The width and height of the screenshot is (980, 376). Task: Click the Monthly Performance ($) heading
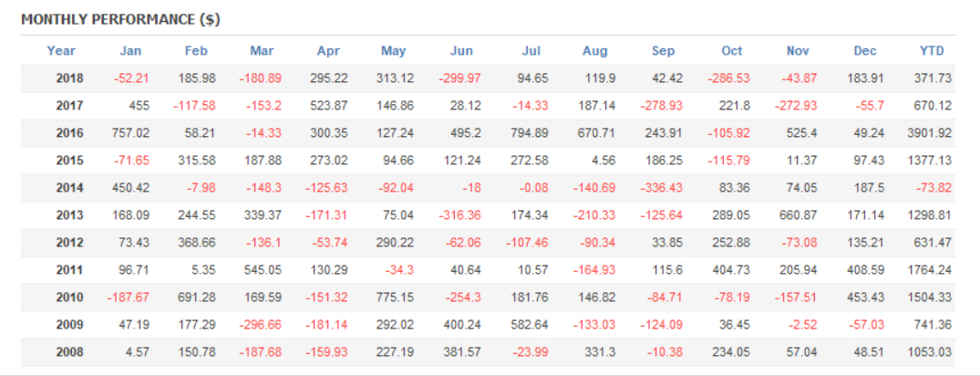(120, 19)
